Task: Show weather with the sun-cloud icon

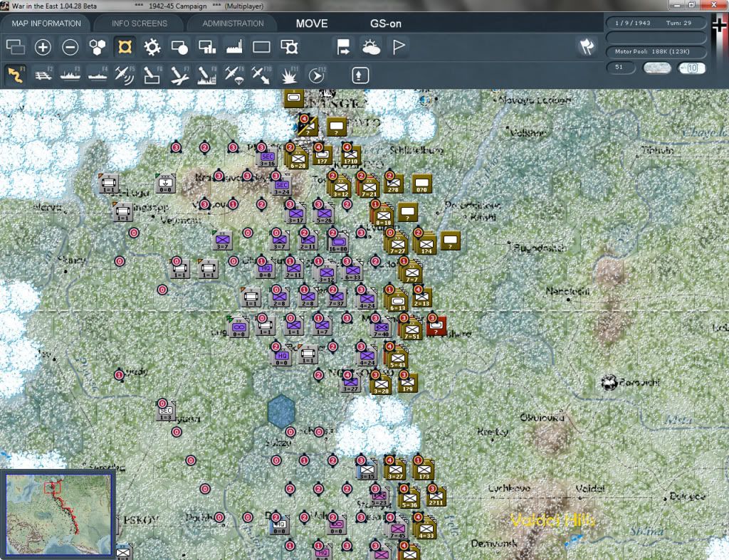Action: pos(371,47)
